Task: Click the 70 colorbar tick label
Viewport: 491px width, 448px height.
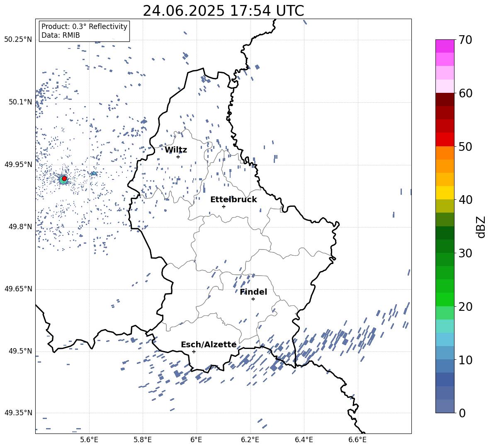Action: (x=465, y=40)
